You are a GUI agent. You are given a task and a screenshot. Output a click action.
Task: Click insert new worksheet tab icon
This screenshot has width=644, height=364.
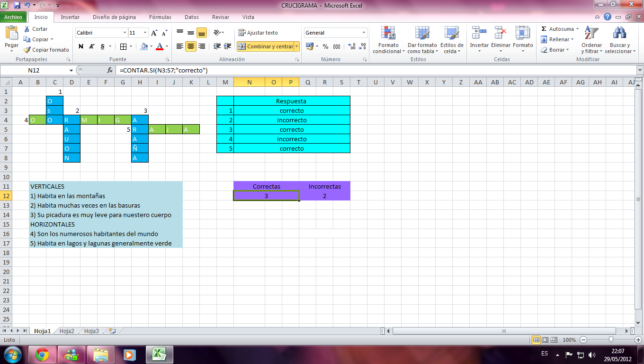(x=112, y=331)
